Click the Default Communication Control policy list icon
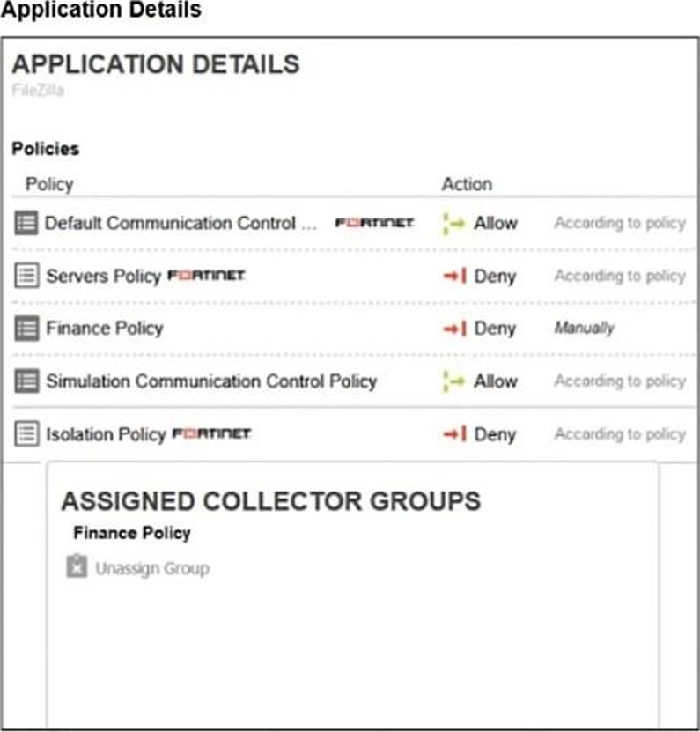Viewport: 700px width, 732px height. tap(27, 223)
